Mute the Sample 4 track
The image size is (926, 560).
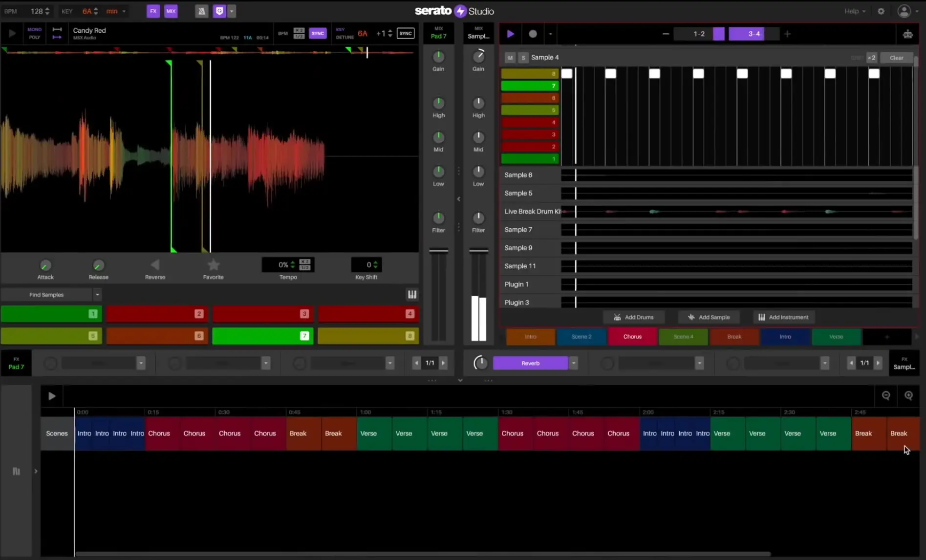[x=510, y=58]
